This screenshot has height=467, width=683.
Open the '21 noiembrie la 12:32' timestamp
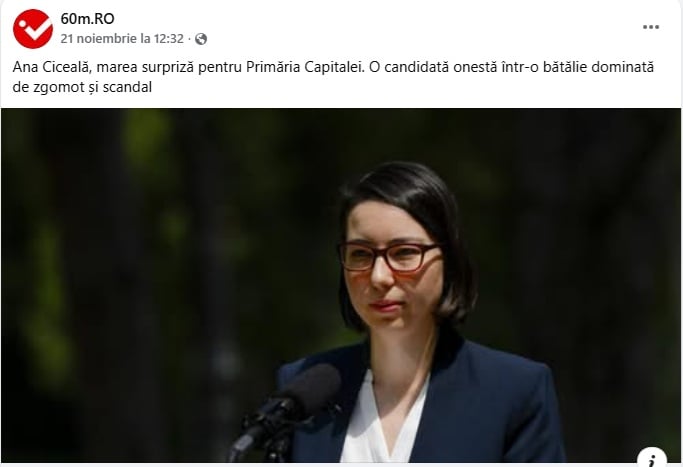(122, 39)
